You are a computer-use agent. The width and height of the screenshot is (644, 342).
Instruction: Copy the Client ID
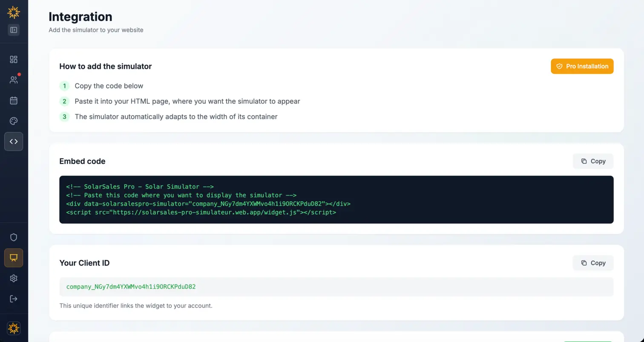point(593,263)
